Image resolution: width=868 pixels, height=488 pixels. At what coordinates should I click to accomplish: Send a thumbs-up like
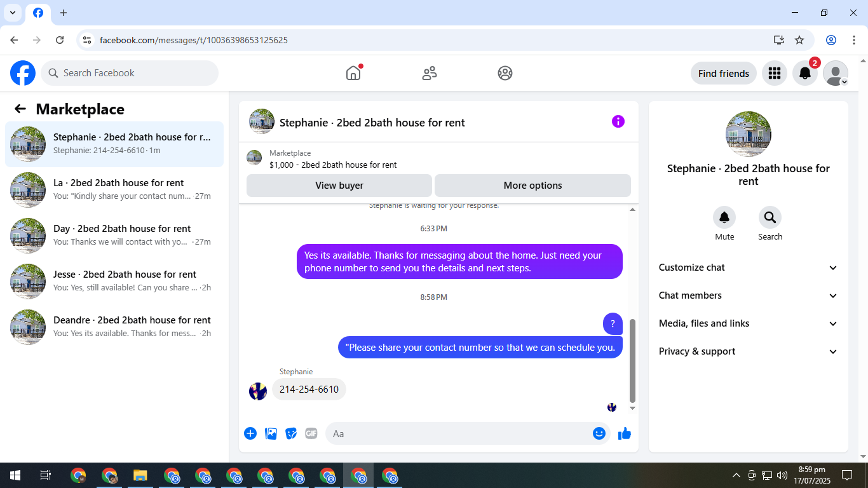pyautogui.click(x=625, y=433)
